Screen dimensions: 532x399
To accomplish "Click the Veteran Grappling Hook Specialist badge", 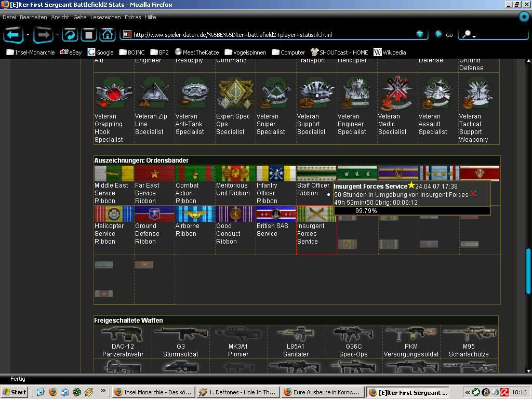I will pos(114,92).
